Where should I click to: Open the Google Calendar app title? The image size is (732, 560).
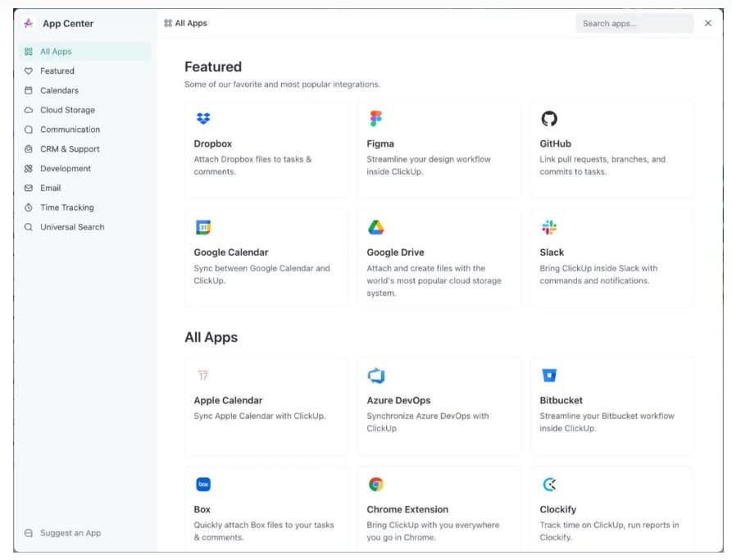[x=231, y=253]
